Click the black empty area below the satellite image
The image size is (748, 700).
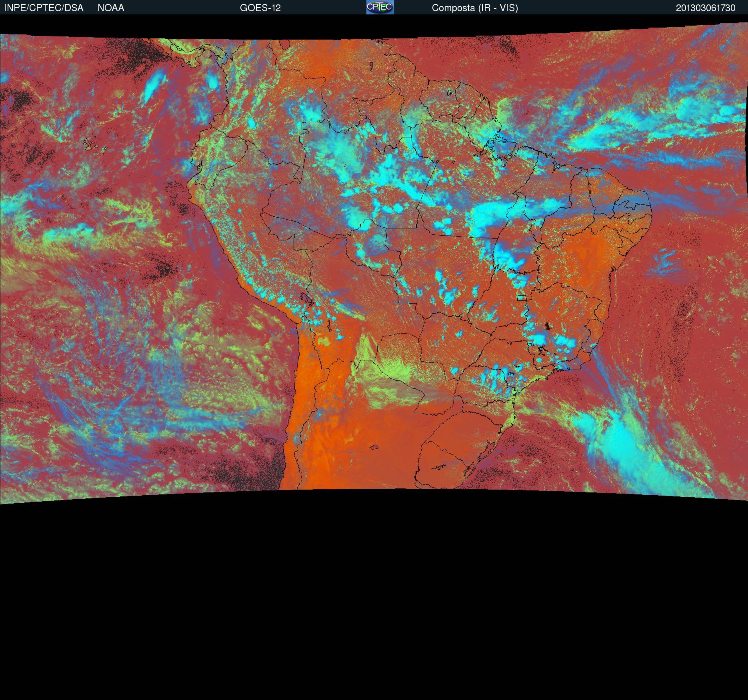[374, 600]
